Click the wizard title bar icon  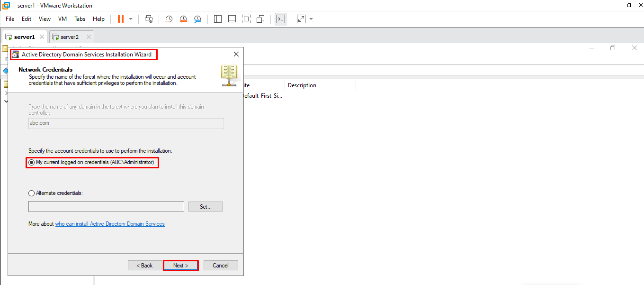[15, 55]
